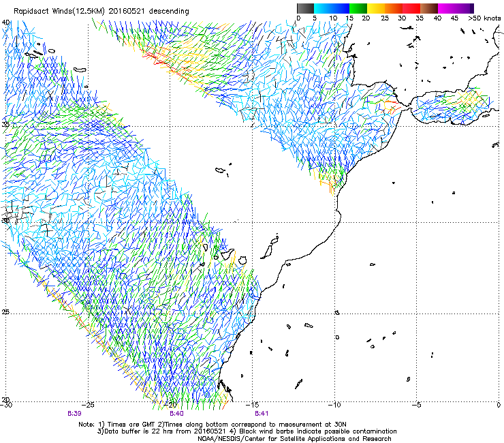Click the "-25" longitude axis label
Image resolution: width=504 pixels, height=443 pixels.
click(x=88, y=405)
